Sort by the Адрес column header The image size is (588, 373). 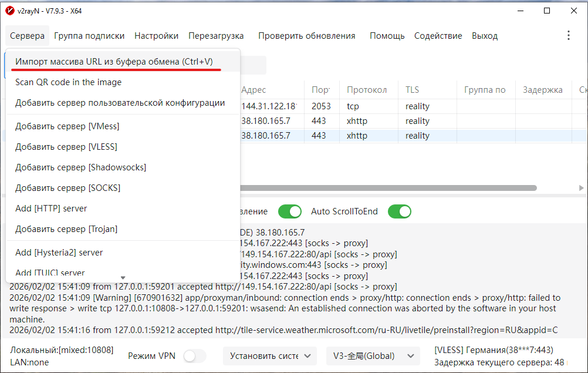(254, 90)
